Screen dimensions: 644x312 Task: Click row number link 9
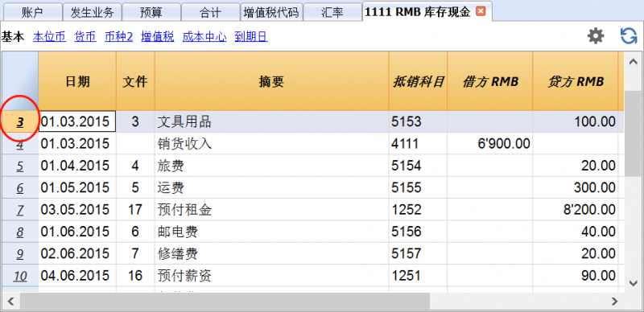pos(20,255)
